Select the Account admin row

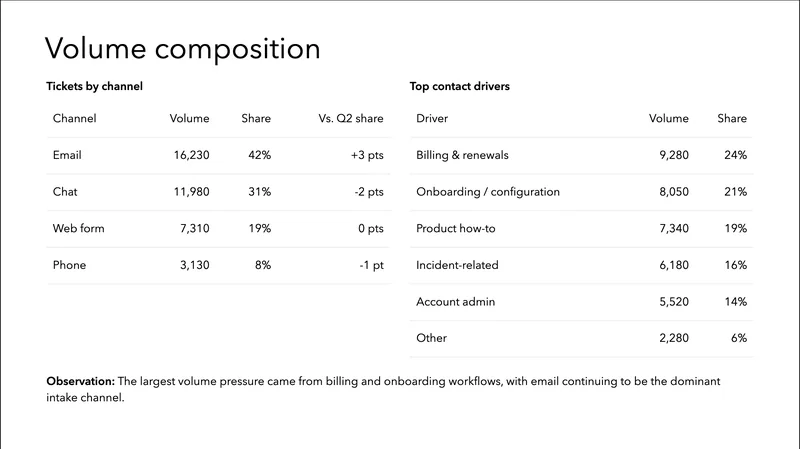point(455,302)
